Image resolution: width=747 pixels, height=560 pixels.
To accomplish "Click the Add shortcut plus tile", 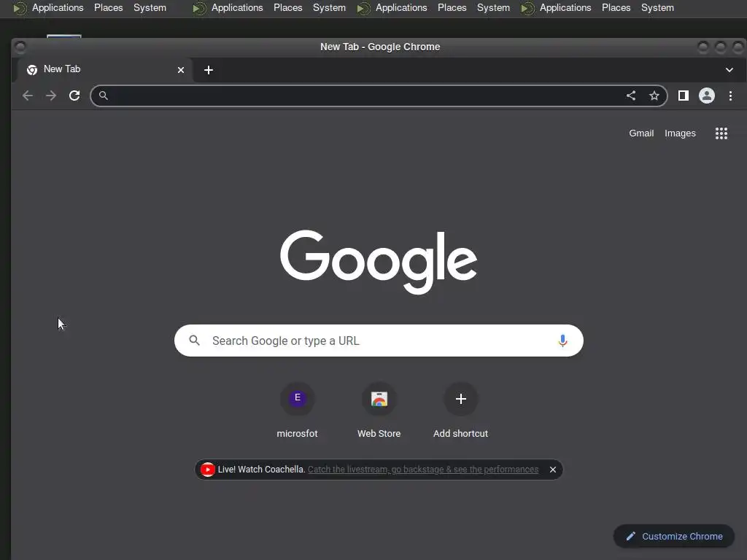I will click(461, 411).
